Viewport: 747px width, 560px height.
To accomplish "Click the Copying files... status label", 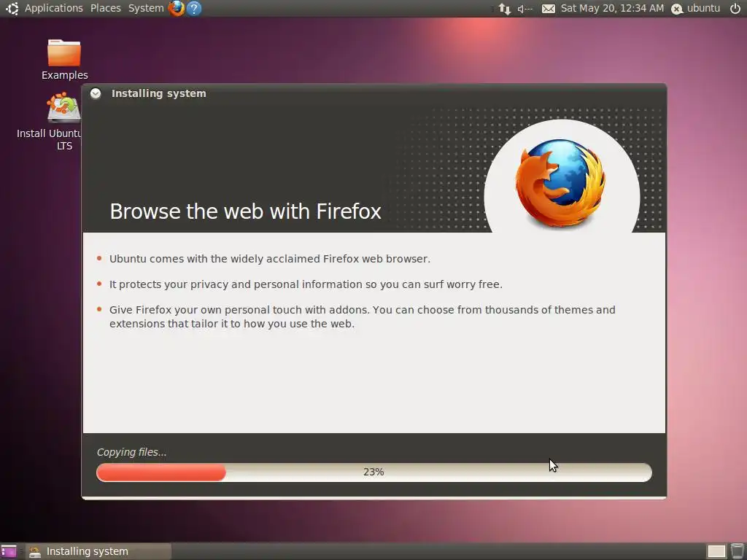I will (131, 452).
